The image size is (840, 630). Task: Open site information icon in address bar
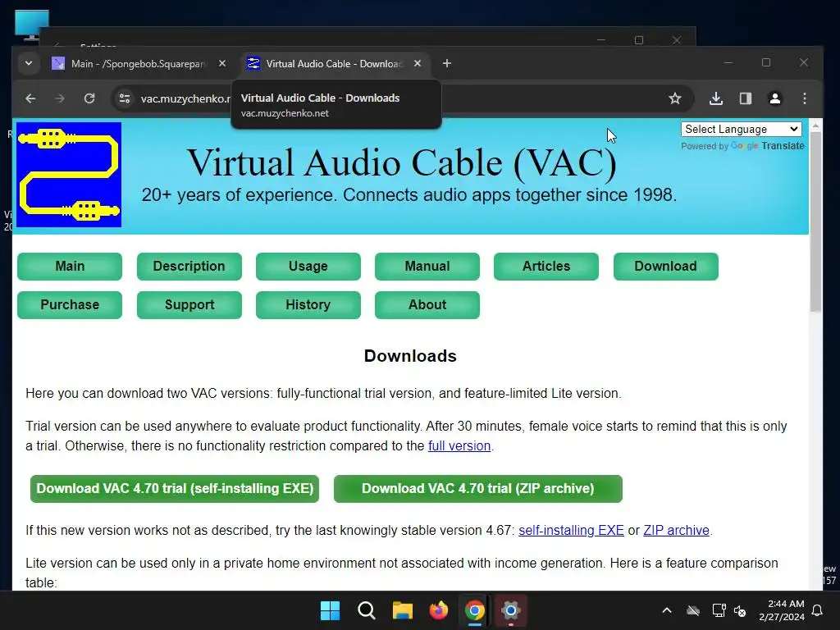[125, 98]
